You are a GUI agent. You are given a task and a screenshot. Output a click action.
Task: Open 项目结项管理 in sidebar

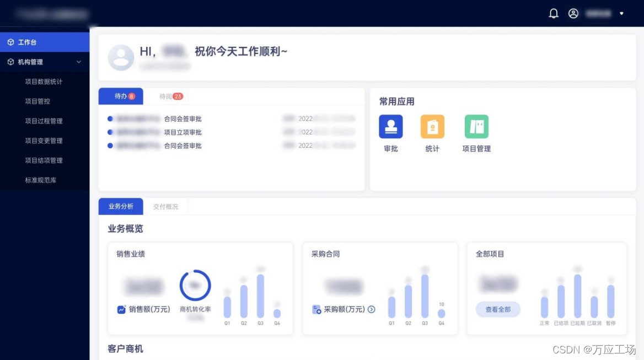click(44, 160)
